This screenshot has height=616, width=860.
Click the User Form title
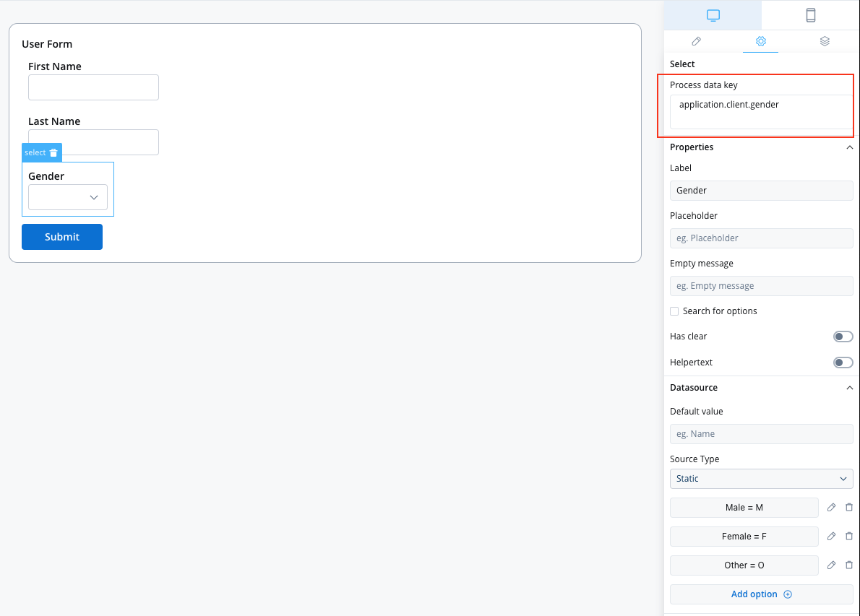click(x=47, y=44)
